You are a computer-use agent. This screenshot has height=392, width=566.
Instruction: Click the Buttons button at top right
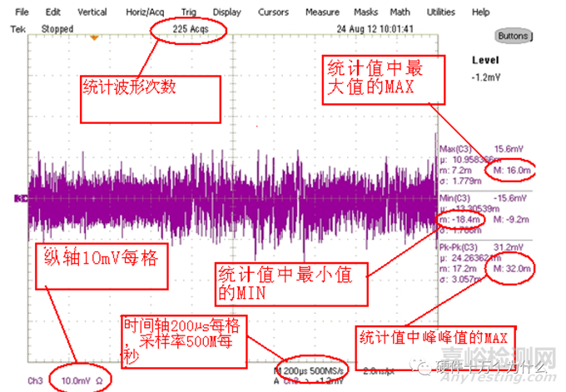[513, 36]
